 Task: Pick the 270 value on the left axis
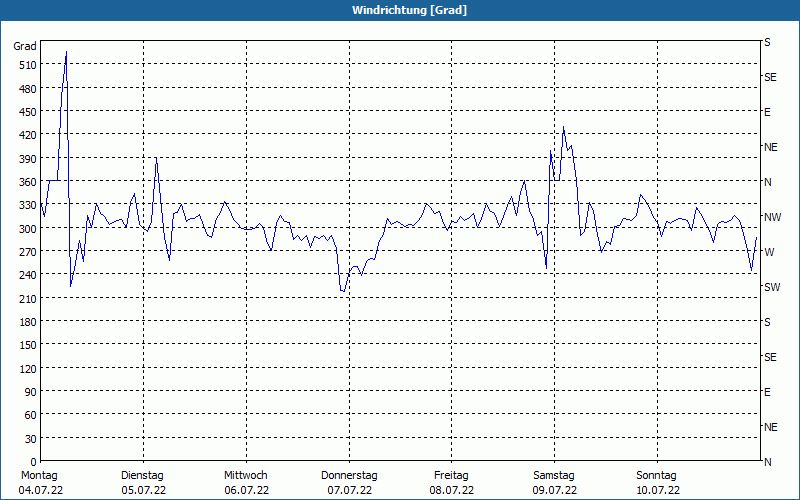(25, 252)
